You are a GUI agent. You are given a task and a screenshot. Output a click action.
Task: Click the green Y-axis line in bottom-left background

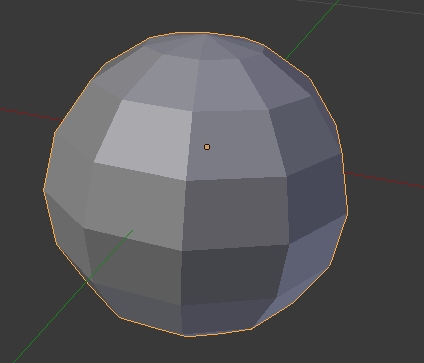[50, 321]
